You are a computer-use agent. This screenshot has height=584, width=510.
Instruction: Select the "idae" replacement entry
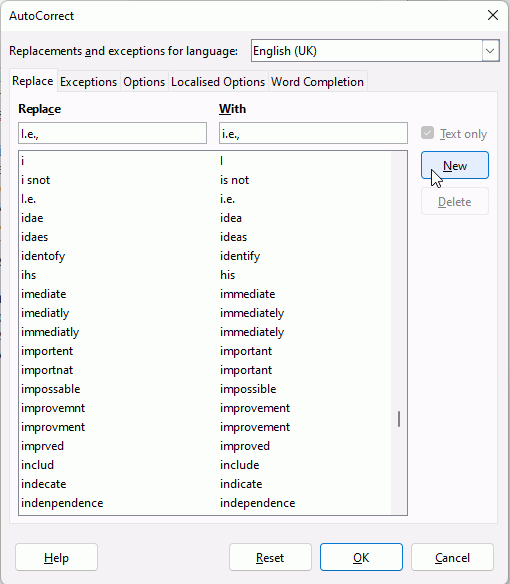click(205, 218)
